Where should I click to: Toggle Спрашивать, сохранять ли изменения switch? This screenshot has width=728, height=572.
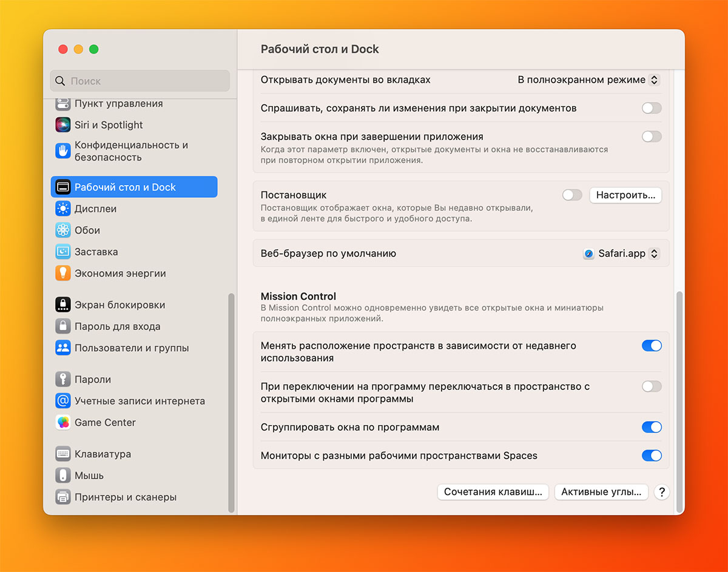(652, 108)
